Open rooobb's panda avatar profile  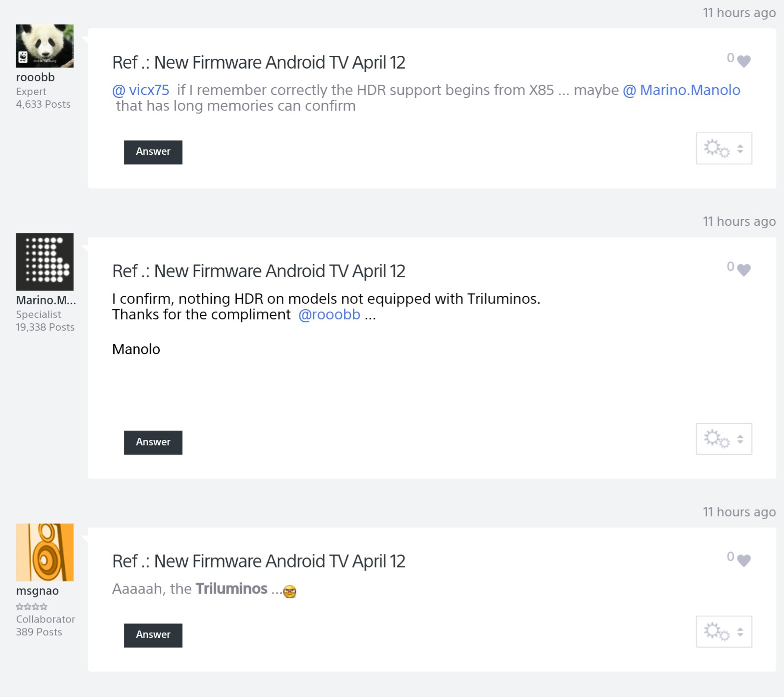tap(45, 46)
